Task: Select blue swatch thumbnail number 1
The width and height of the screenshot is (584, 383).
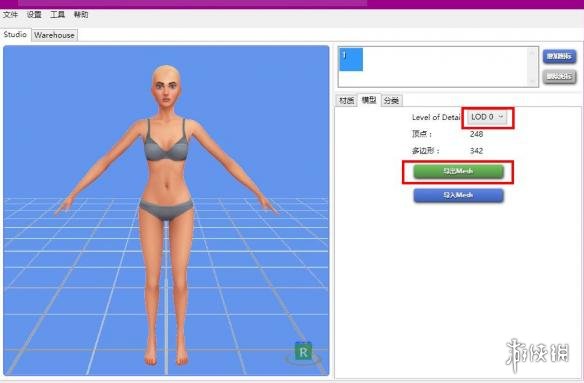Action: click(351, 60)
